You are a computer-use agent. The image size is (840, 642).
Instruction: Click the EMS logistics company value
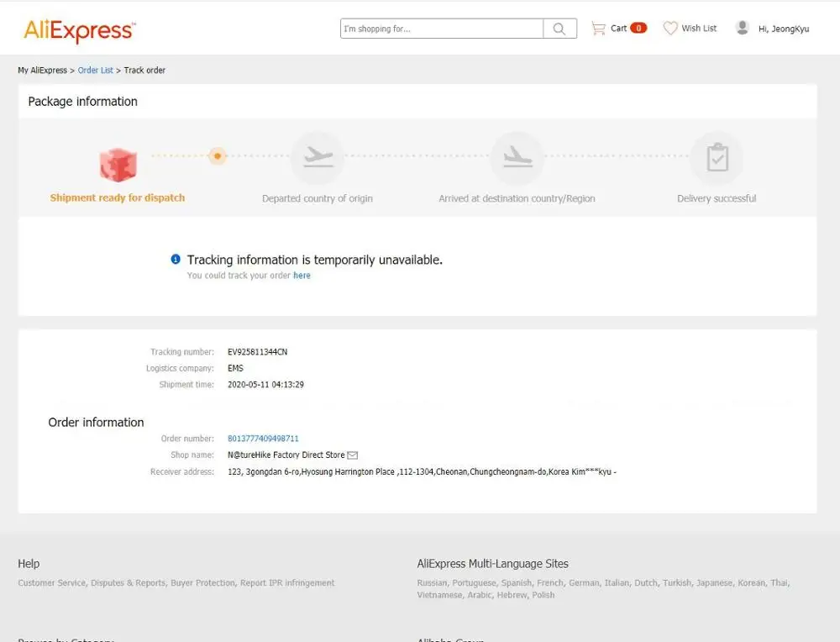point(236,368)
